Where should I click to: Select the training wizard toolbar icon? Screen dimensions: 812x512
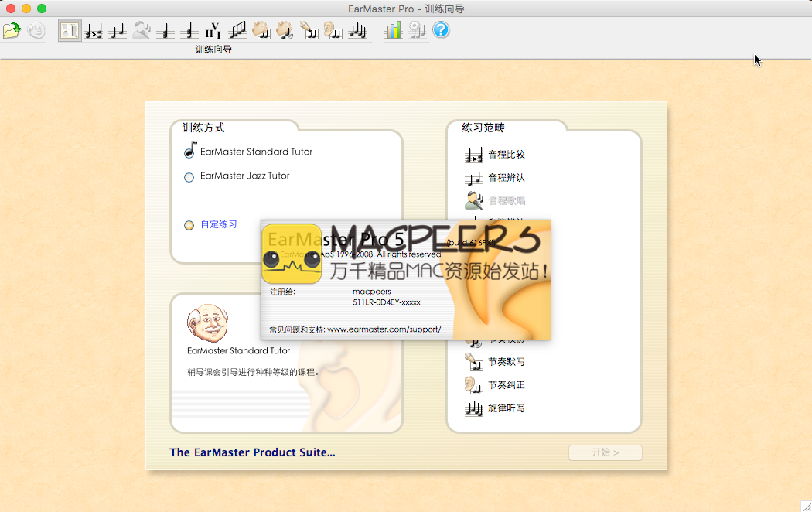[x=70, y=31]
